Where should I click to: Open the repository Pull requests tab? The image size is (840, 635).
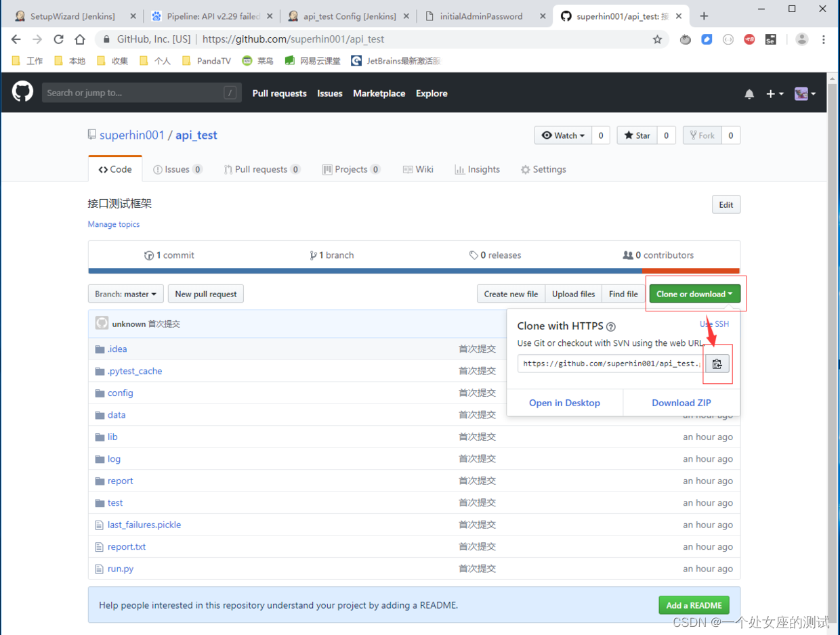pyautogui.click(x=263, y=169)
